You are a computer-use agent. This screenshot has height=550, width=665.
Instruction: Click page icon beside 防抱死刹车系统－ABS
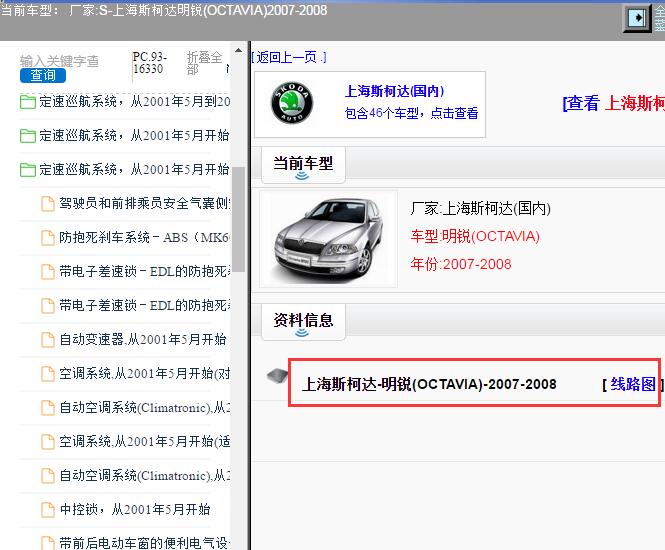(x=48, y=238)
